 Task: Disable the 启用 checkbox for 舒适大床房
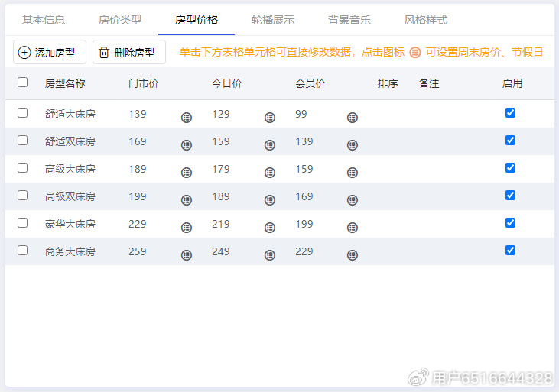[x=510, y=112]
